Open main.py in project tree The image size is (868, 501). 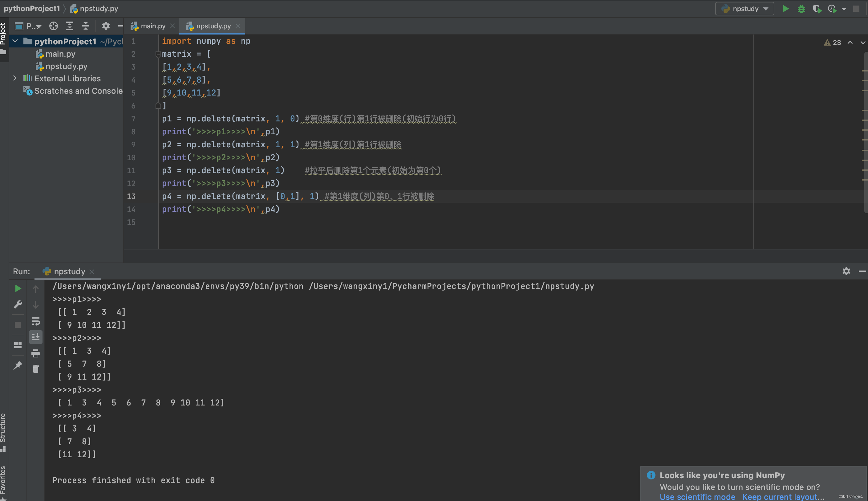60,54
